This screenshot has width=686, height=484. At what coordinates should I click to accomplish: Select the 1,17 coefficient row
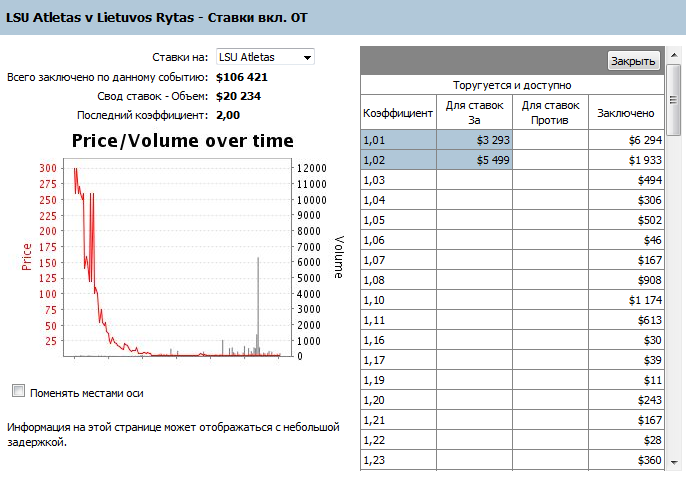512,360
